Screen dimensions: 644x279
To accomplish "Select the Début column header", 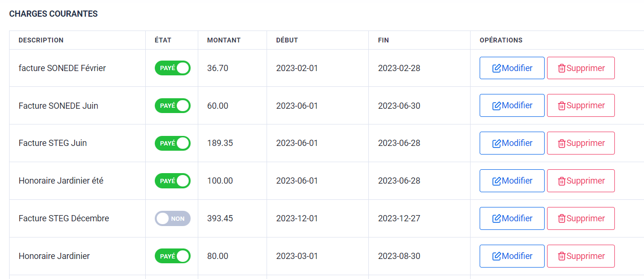I will [287, 40].
